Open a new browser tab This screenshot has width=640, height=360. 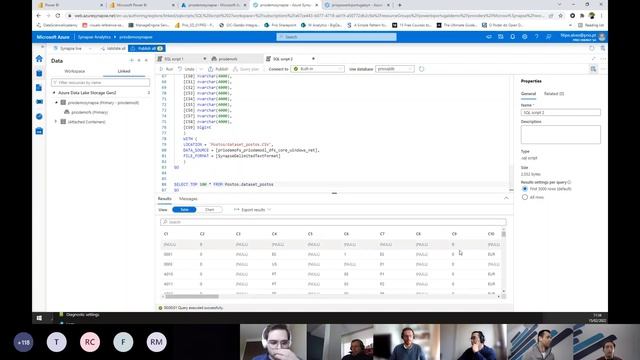400,5
